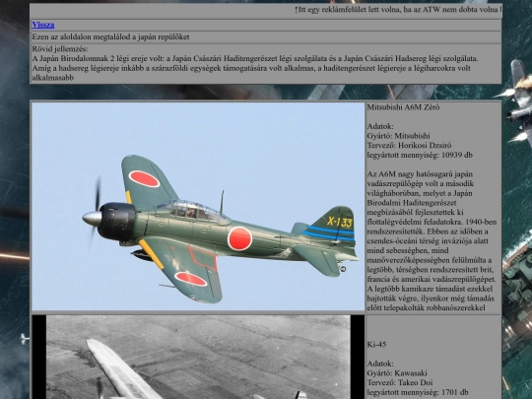Click 'Adatok:' above 'Gyártó: Kawasaki'
Image resolution: width=532 pixels, height=399 pixels.
tap(380, 364)
